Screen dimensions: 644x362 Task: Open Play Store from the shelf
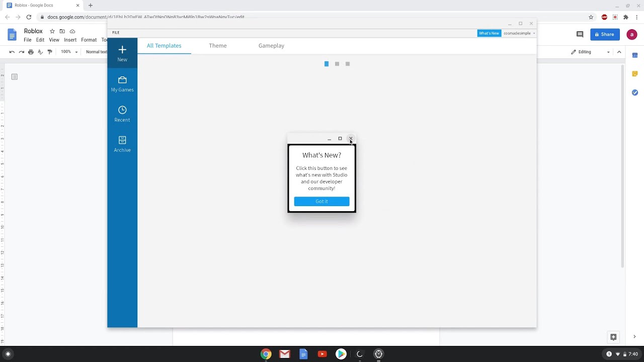pyautogui.click(x=341, y=354)
